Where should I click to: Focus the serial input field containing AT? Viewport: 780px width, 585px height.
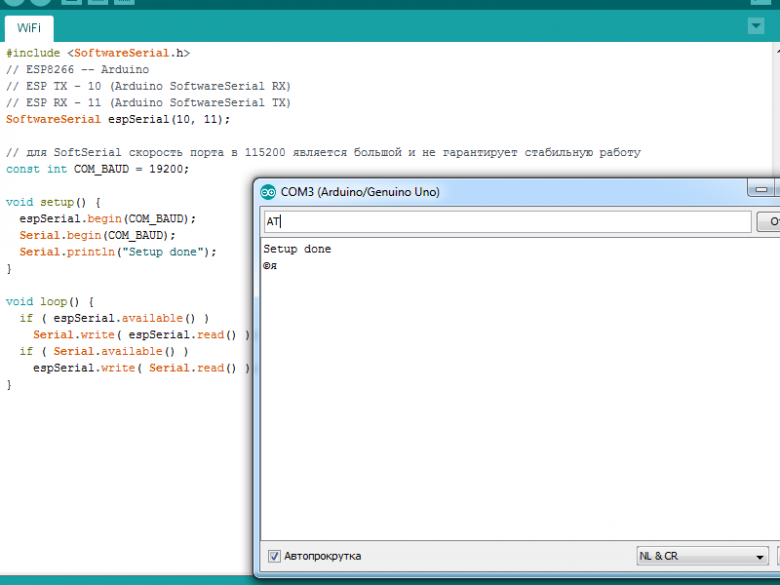(x=507, y=221)
